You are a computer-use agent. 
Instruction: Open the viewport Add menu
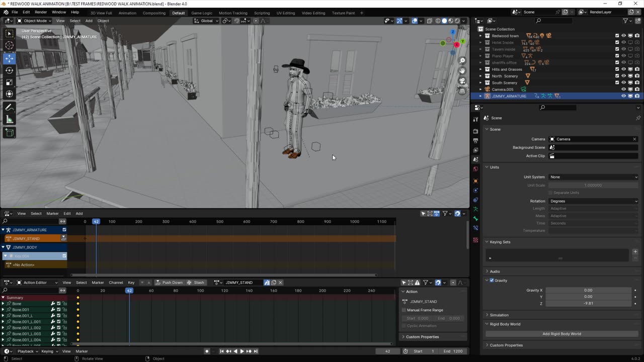pos(89,21)
